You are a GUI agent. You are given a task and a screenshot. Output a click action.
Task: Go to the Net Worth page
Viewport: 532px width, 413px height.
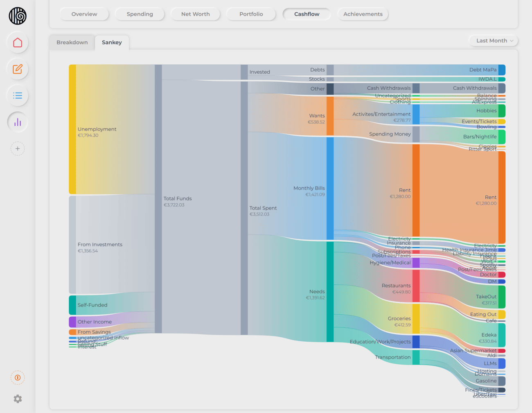(x=195, y=14)
